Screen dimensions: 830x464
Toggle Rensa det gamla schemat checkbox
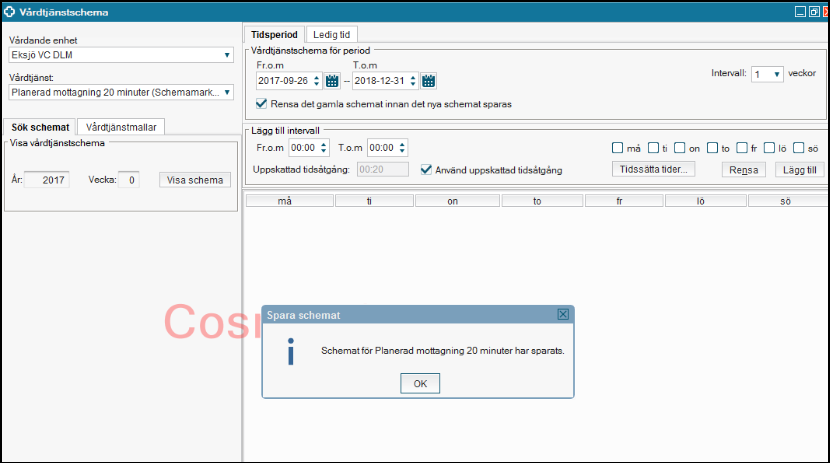[x=262, y=103]
